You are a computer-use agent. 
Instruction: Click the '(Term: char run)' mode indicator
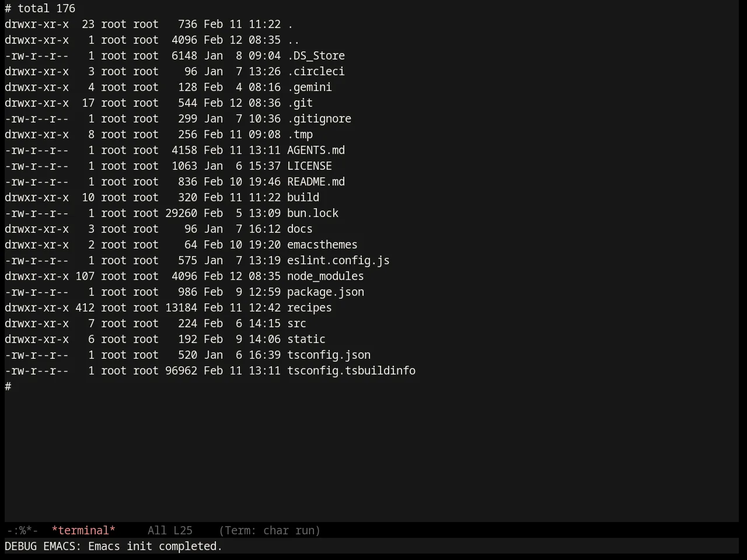[x=270, y=530]
